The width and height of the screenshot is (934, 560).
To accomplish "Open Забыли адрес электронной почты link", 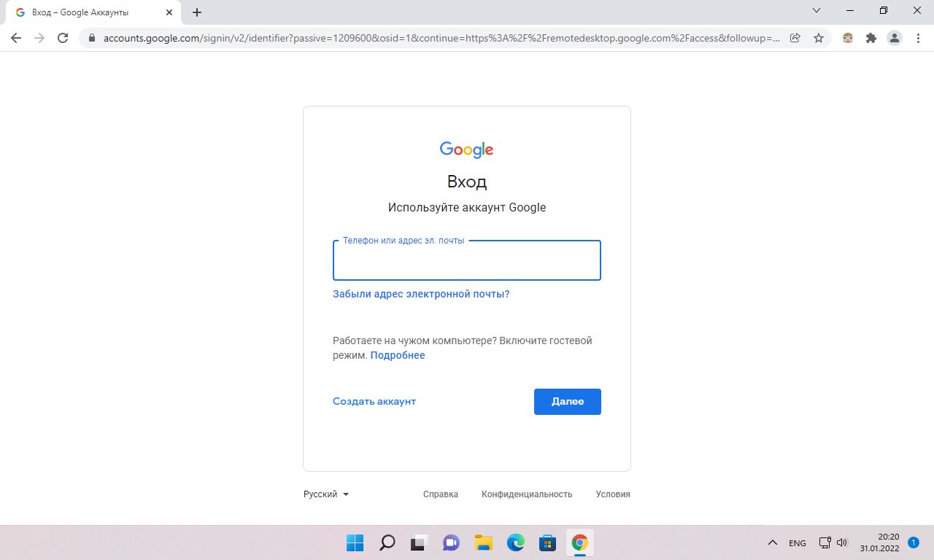I will pyautogui.click(x=421, y=294).
